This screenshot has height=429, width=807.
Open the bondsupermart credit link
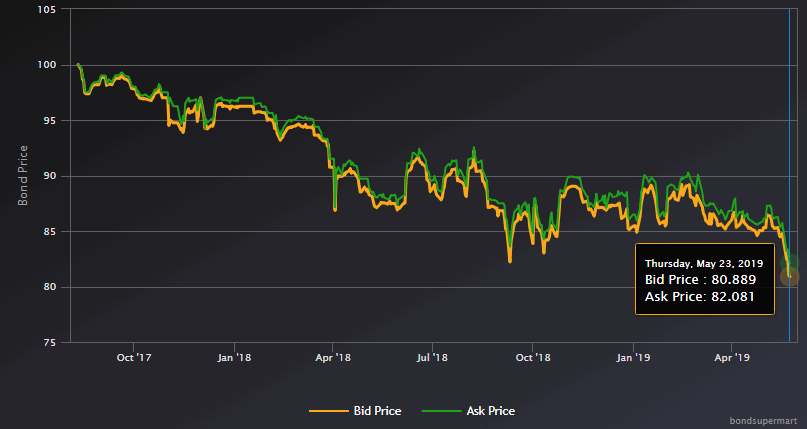[767, 422]
